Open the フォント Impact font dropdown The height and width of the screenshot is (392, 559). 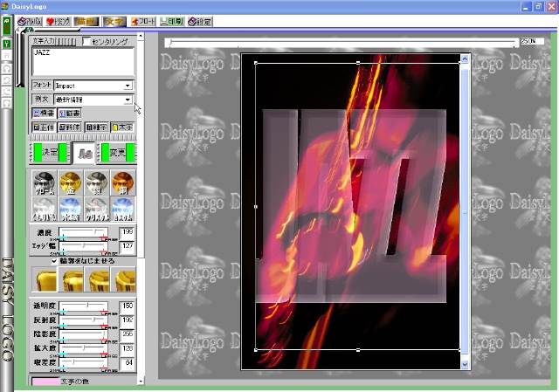click(x=128, y=86)
